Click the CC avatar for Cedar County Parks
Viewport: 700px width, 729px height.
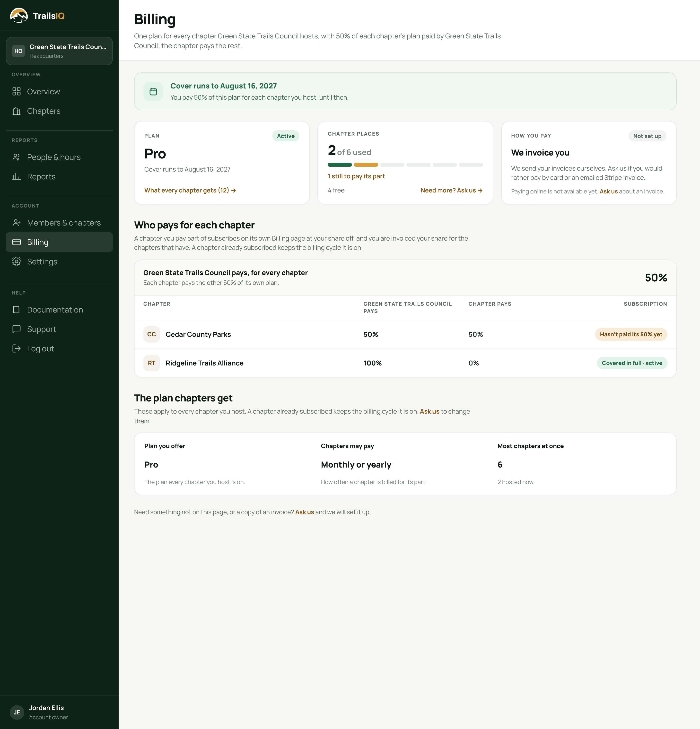[x=151, y=334]
